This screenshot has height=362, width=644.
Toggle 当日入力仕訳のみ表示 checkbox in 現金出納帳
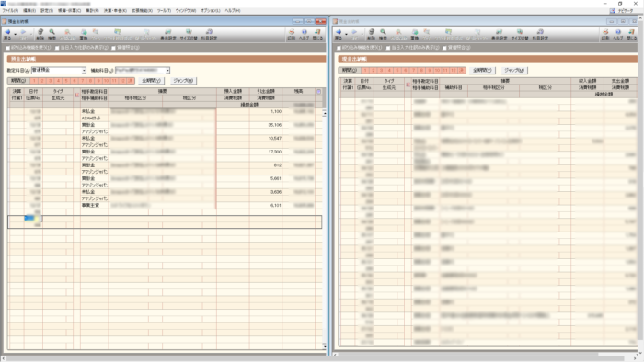(x=388, y=48)
